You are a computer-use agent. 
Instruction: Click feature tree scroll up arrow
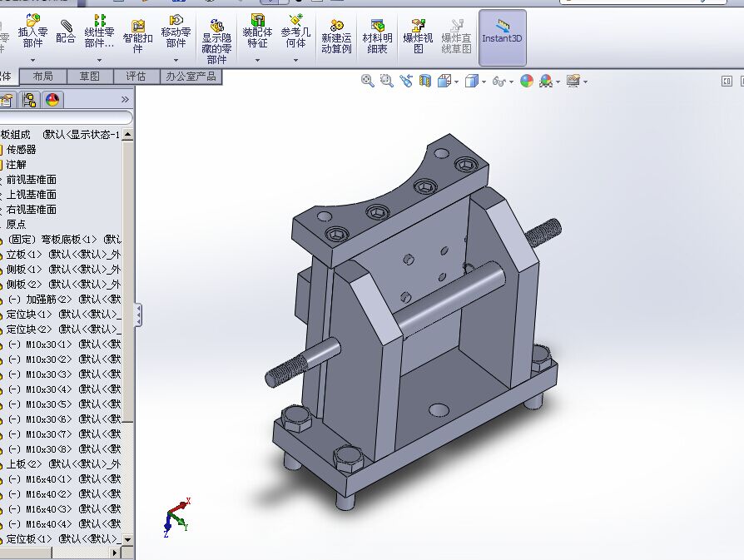tap(127, 135)
